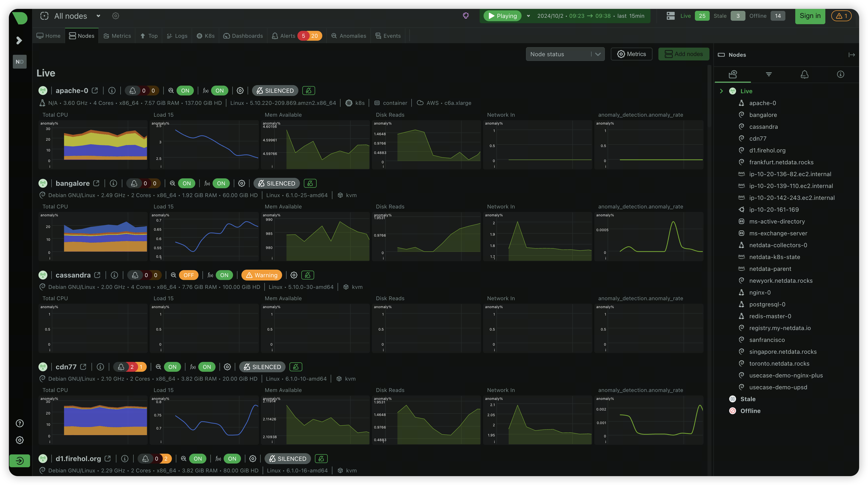
Task: Toggle the lightbulb insights icon in top bar
Action: pos(466,16)
